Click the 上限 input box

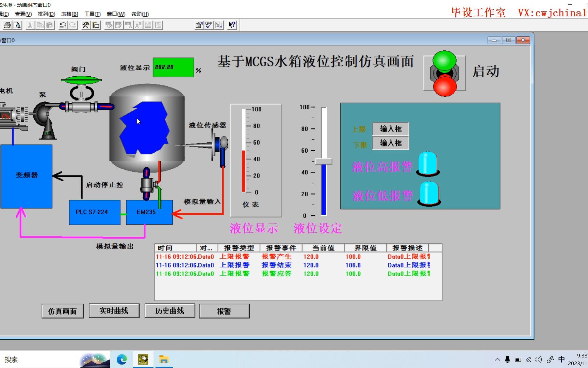391,129
